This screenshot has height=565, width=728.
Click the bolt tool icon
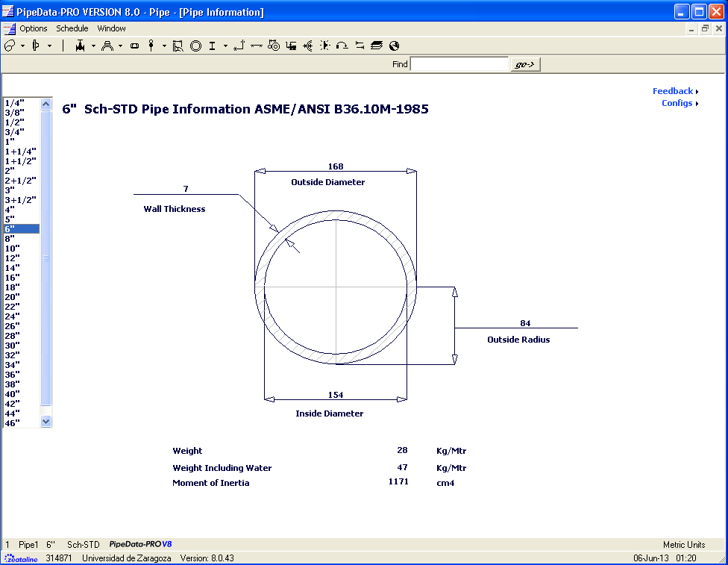[150, 46]
